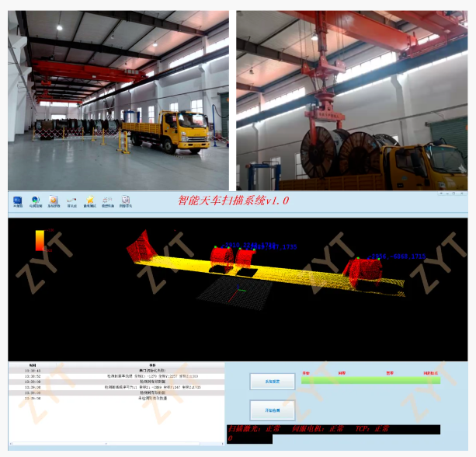Click the line-graph toolbar icon
The height and width of the screenshot is (457, 476).
point(71,201)
